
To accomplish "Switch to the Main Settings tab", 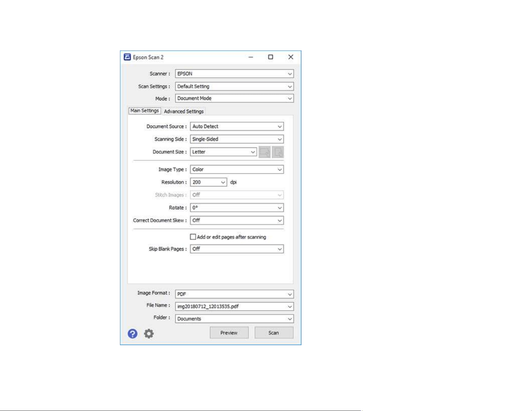I will [145, 111].
